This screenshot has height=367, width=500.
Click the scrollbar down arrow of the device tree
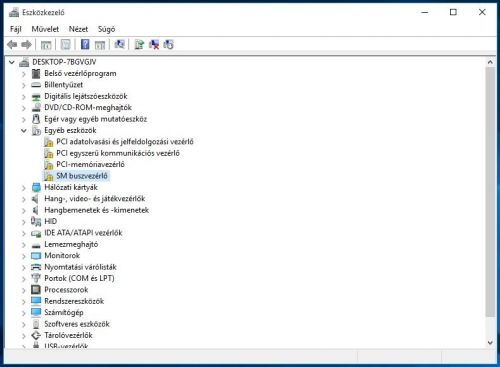pyautogui.click(x=490, y=342)
